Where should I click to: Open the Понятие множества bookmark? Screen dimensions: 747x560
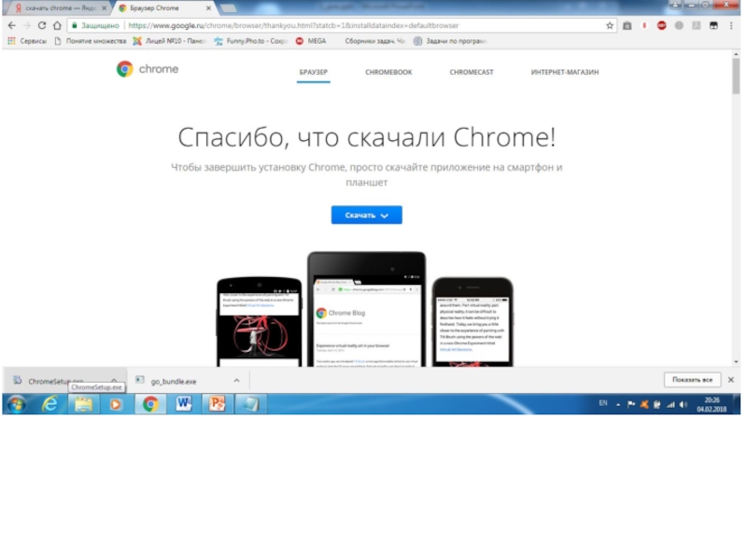coord(91,41)
